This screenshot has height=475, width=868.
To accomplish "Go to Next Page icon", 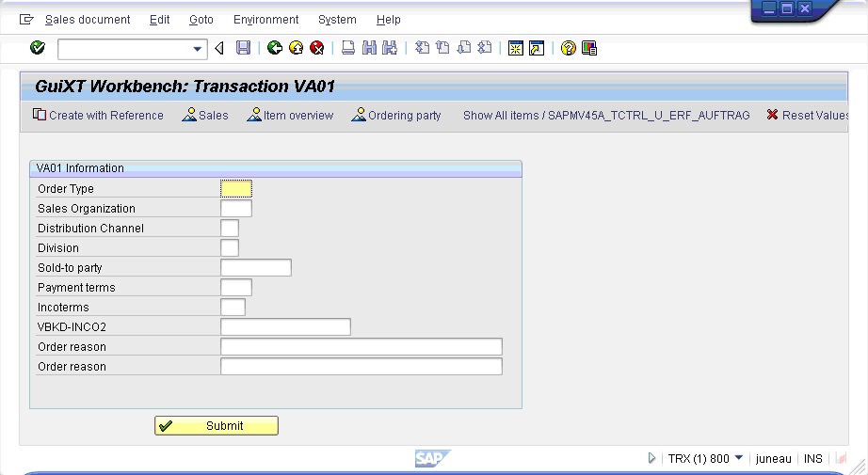I will click(x=464, y=48).
